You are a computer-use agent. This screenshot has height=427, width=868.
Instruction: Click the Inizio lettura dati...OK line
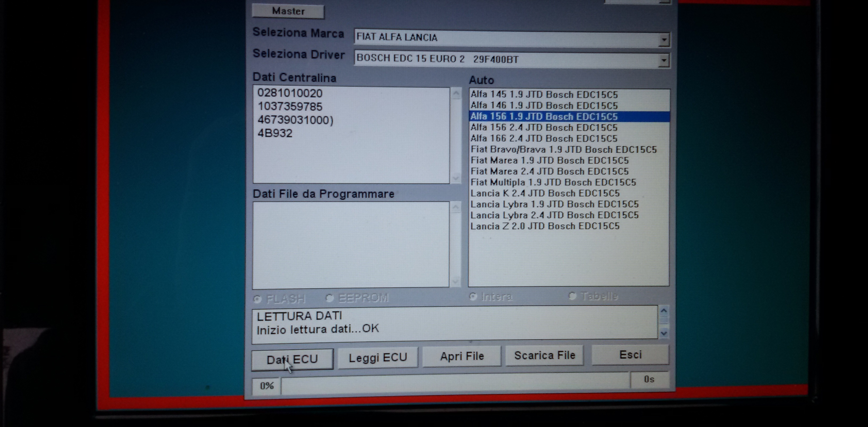click(318, 329)
